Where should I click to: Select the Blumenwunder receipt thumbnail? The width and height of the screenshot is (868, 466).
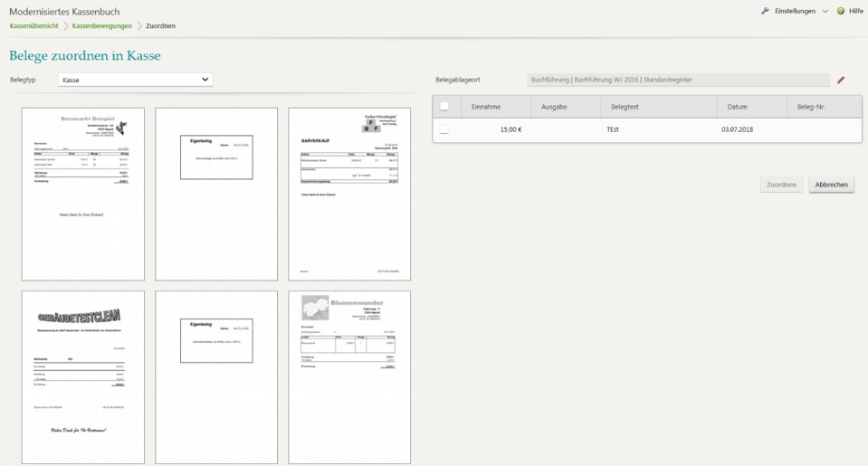coord(349,376)
